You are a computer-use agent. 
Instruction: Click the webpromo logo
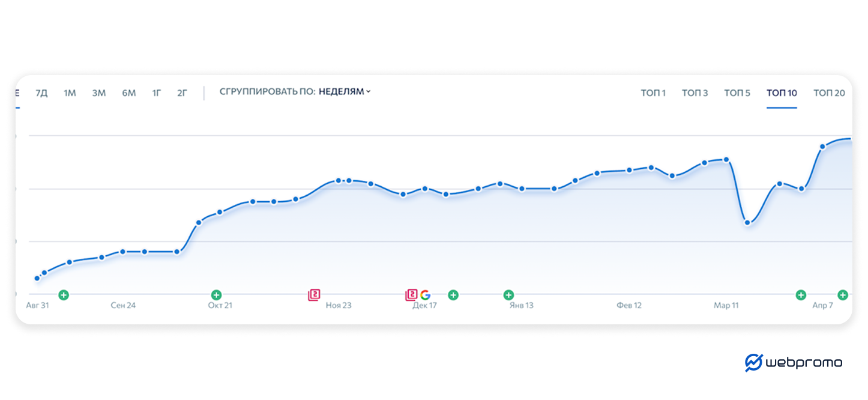(x=794, y=363)
